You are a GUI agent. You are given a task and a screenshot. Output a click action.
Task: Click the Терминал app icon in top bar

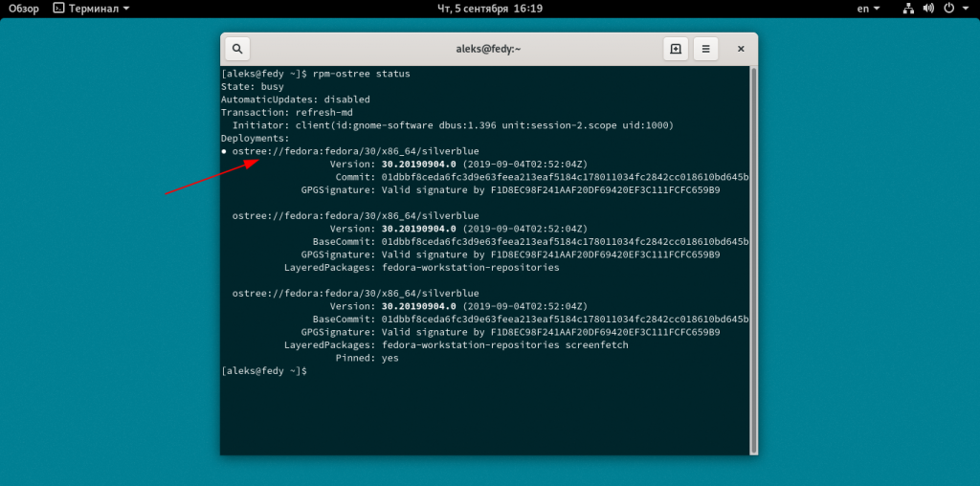tap(58, 9)
